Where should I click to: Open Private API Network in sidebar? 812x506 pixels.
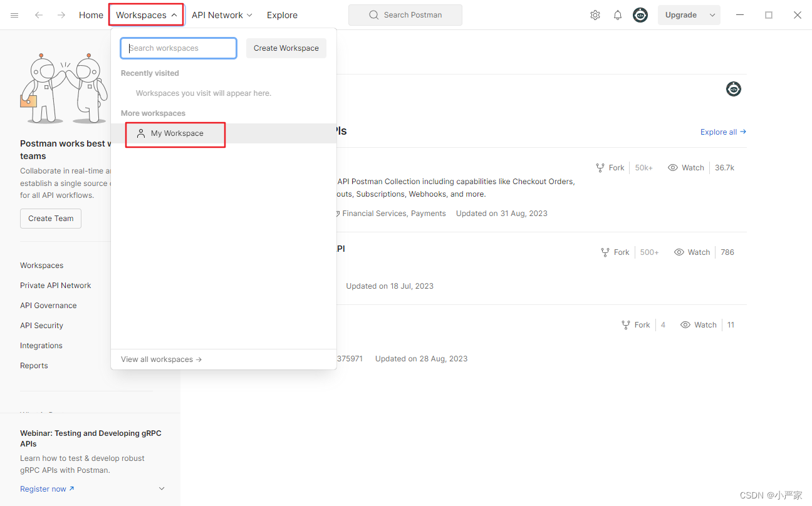[56, 286]
